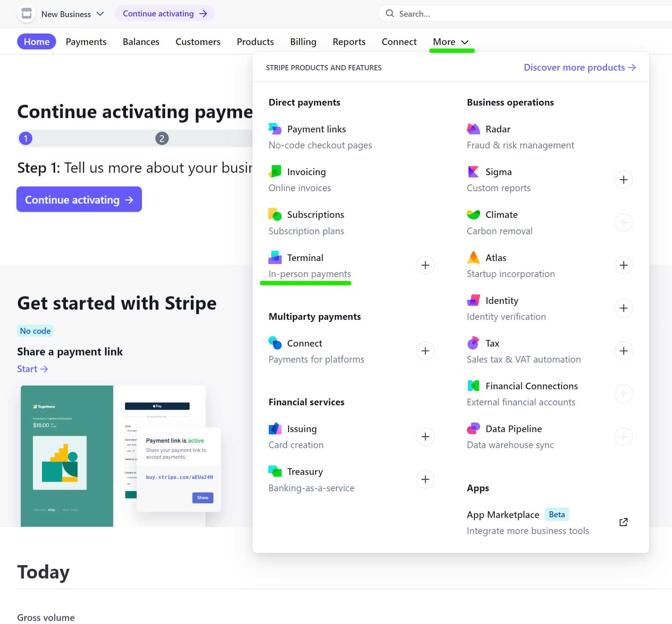
Task: Open the Billing tab
Action: [303, 42]
